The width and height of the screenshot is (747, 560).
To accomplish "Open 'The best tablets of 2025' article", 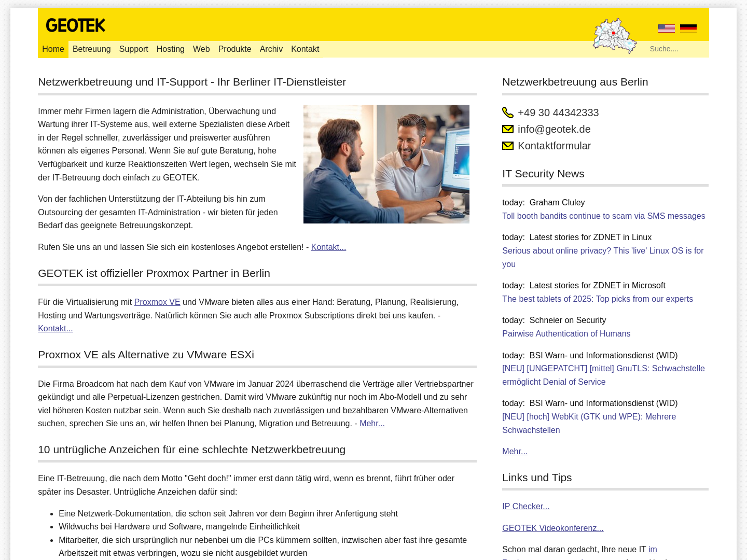I will [x=598, y=299].
